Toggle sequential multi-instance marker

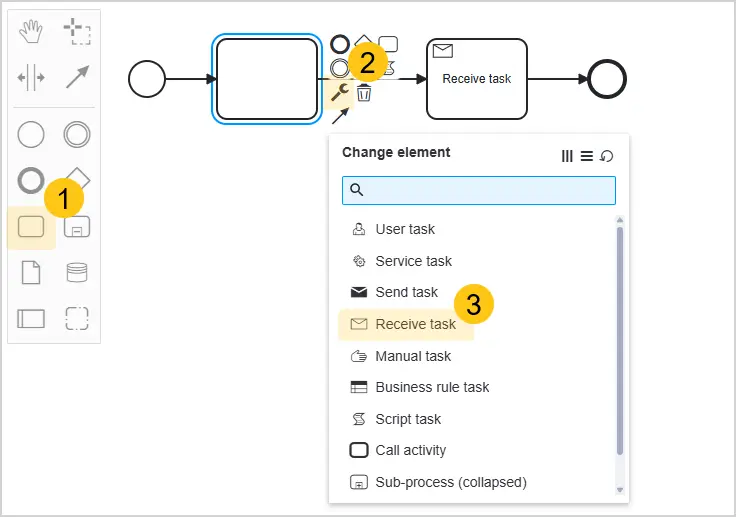587,156
